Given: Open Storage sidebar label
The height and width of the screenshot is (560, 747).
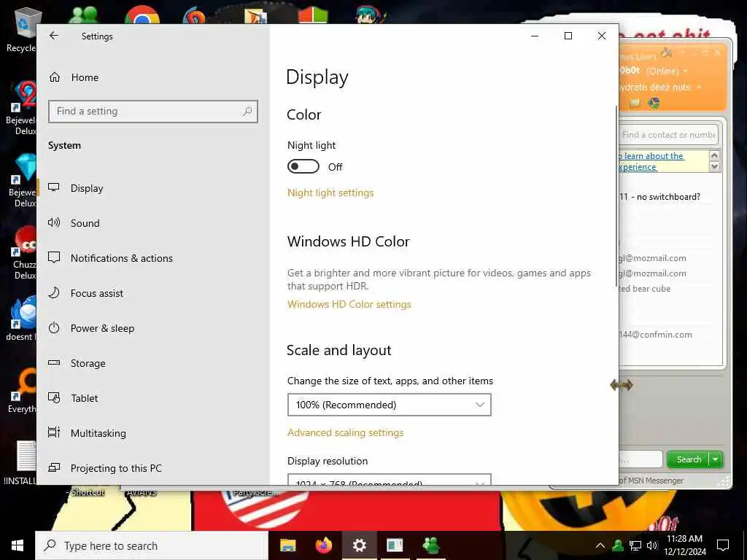Looking at the screenshot, I should [88, 363].
